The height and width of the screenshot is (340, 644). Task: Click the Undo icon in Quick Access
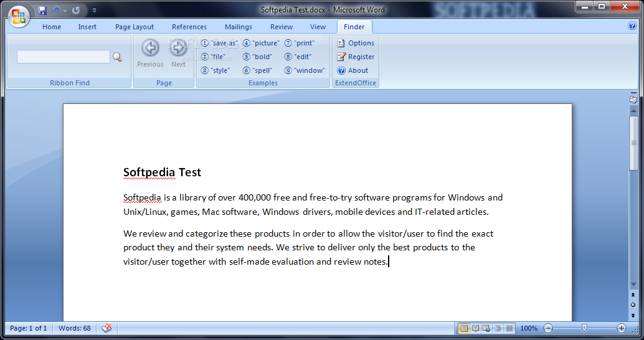tap(56, 11)
